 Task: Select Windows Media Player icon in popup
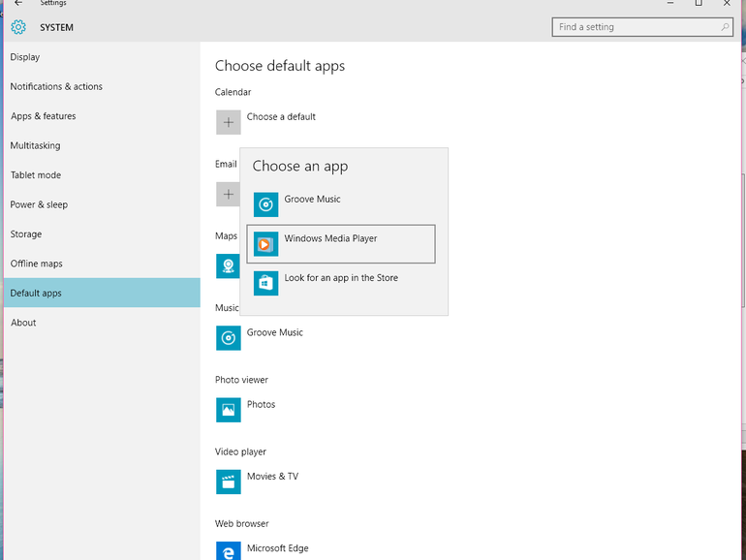coord(265,244)
